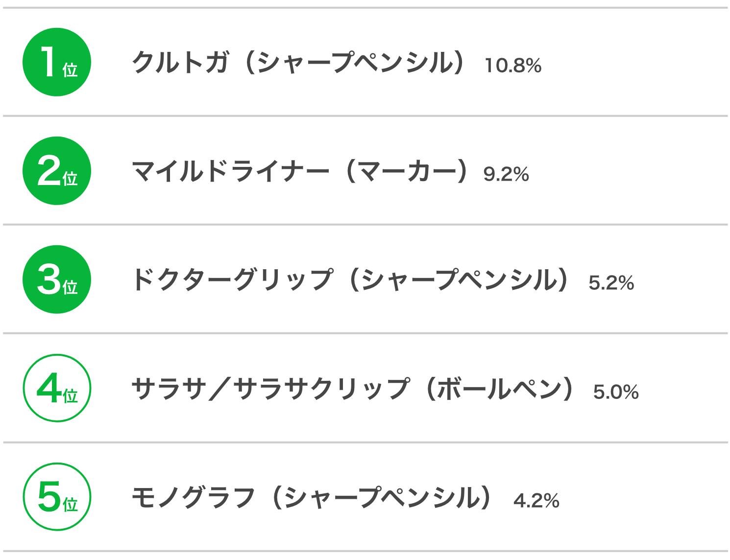Image resolution: width=730 pixels, height=560 pixels.
Task: Click the 10.8% percentage value
Action: pyautogui.click(x=513, y=66)
